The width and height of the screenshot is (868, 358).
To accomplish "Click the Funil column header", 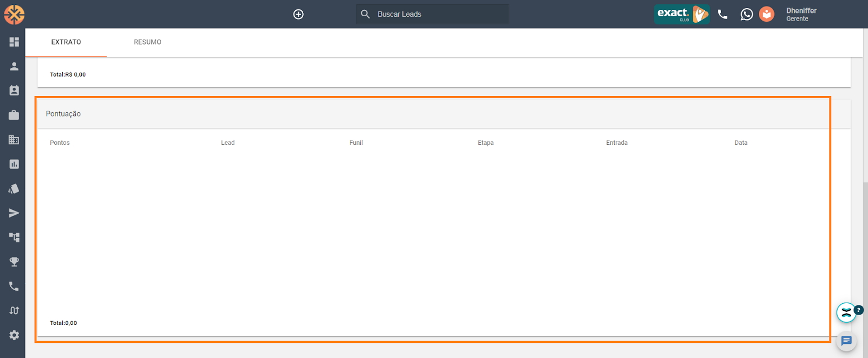I will pyautogui.click(x=356, y=143).
